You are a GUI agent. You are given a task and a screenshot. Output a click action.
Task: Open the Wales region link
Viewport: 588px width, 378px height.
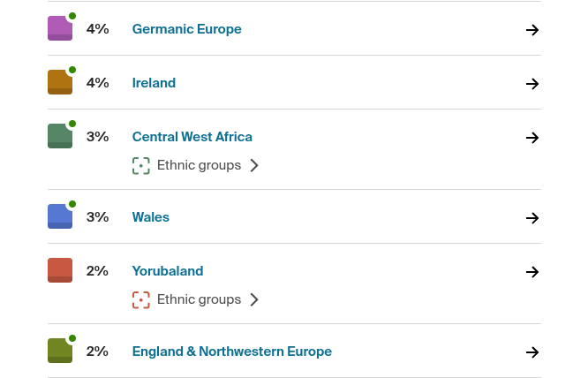[151, 217]
